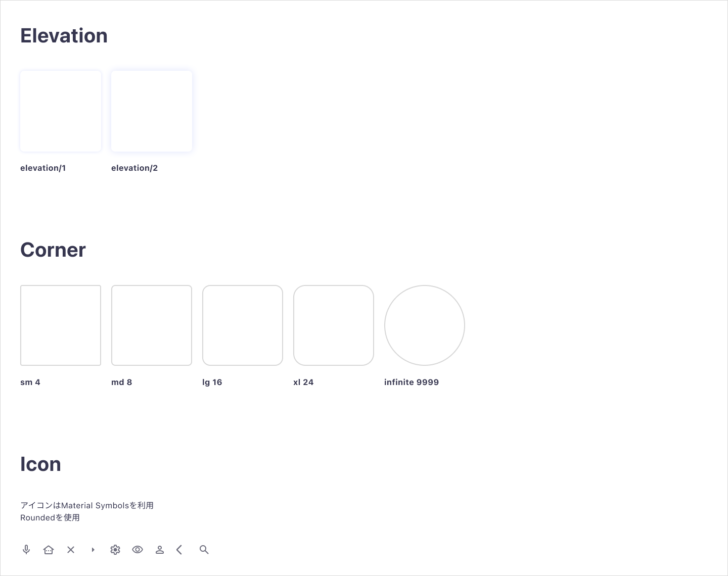Viewport: 728px width, 576px height.
Task: Click the left chevron back icon
Action: [179, 550]
